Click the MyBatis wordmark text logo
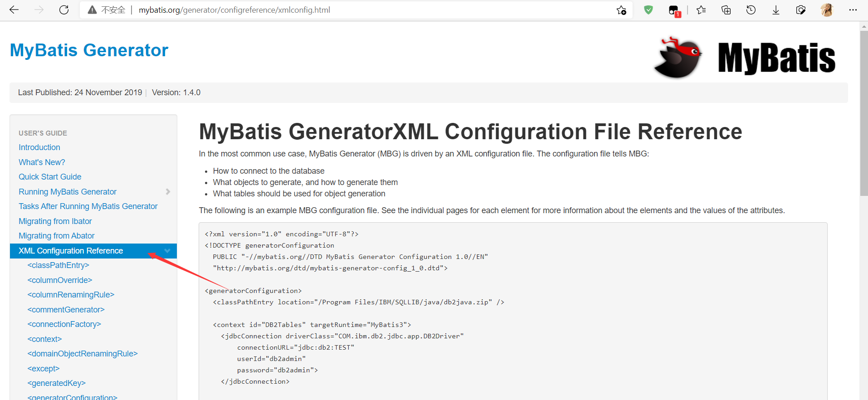This screenshot has width=868, height=400. click(x=776, y=58)
